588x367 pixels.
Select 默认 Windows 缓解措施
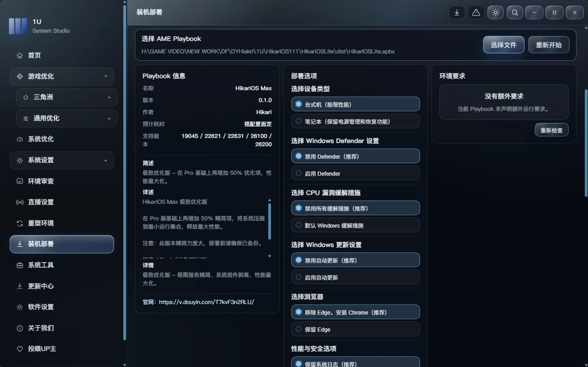click(356, 225)
